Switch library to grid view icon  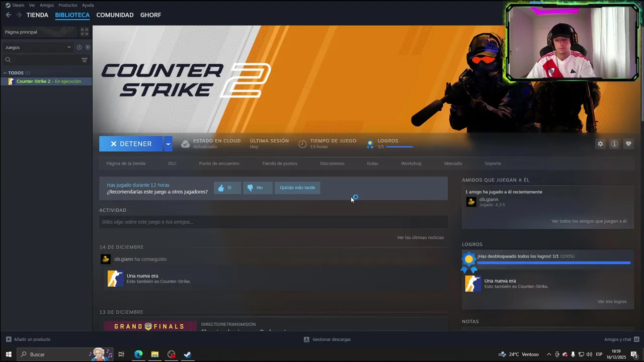pos(85,32)
